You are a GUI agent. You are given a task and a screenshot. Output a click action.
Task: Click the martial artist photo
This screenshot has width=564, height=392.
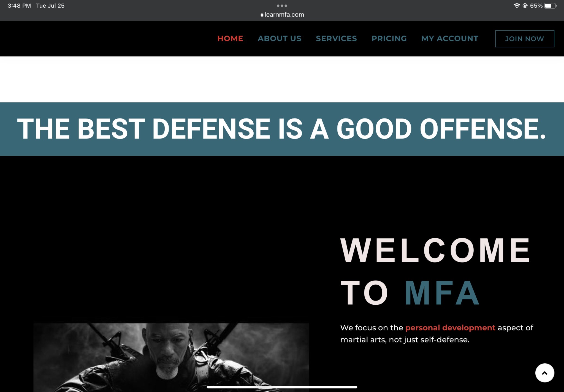click(x=171, y=358)
